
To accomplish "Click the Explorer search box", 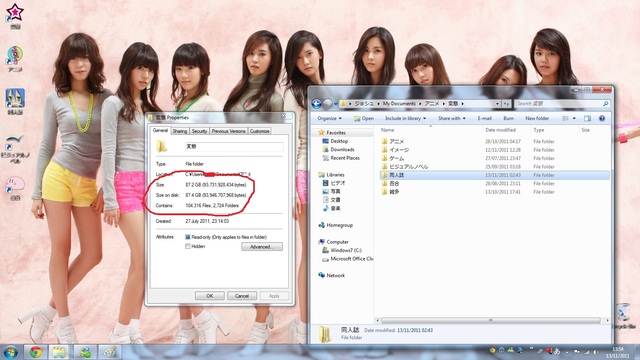I will click(x=562, y=104).
